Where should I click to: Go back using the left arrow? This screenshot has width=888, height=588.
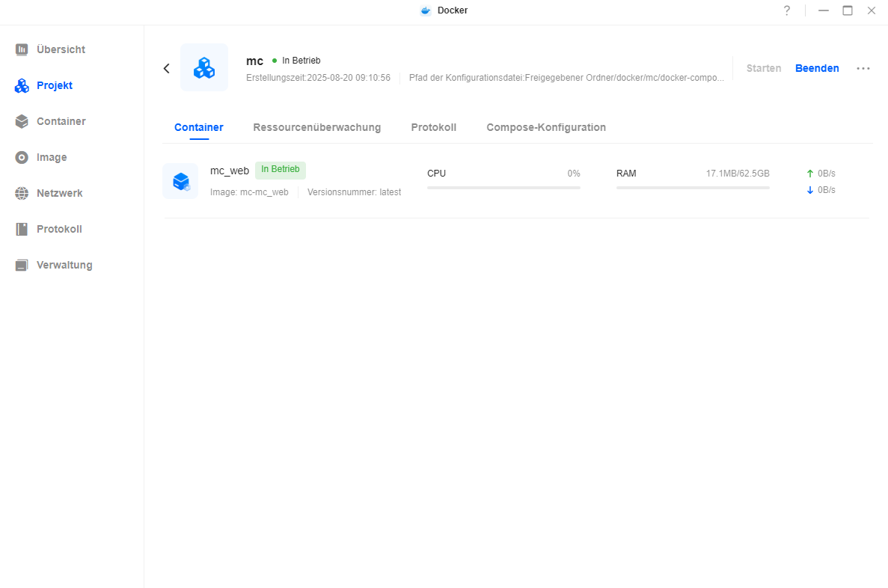(x=167, y=68)
